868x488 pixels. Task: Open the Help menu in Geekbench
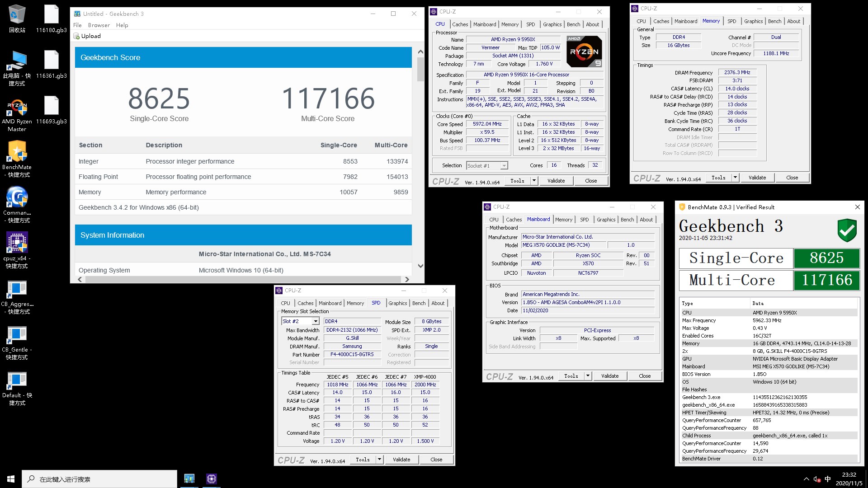pos(122,25)
